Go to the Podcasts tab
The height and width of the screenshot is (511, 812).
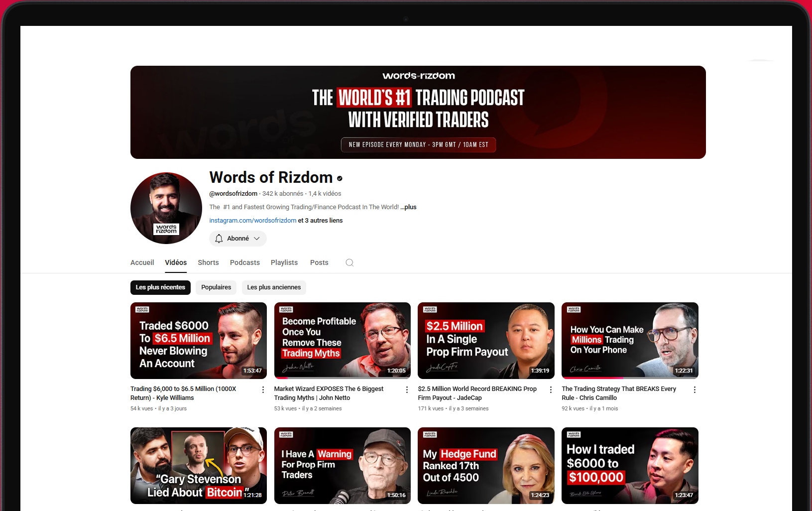245,262
